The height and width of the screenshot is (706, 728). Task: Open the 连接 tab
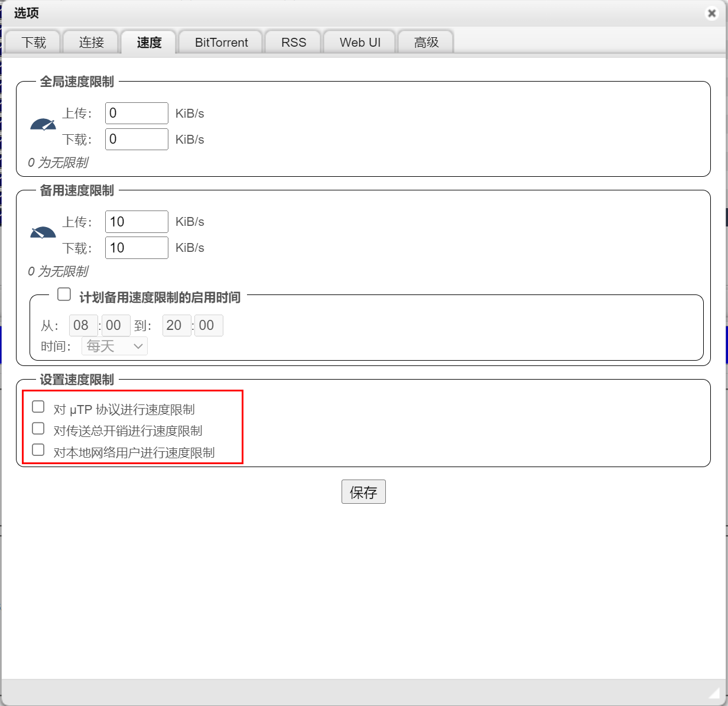click(92, 43)
